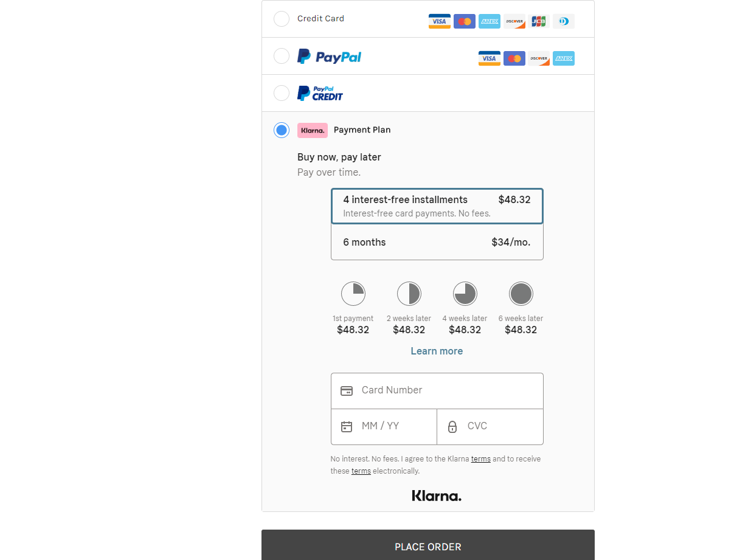
Task: Choose the 6 months $34/mo. plan
Action: coord(437,242)
